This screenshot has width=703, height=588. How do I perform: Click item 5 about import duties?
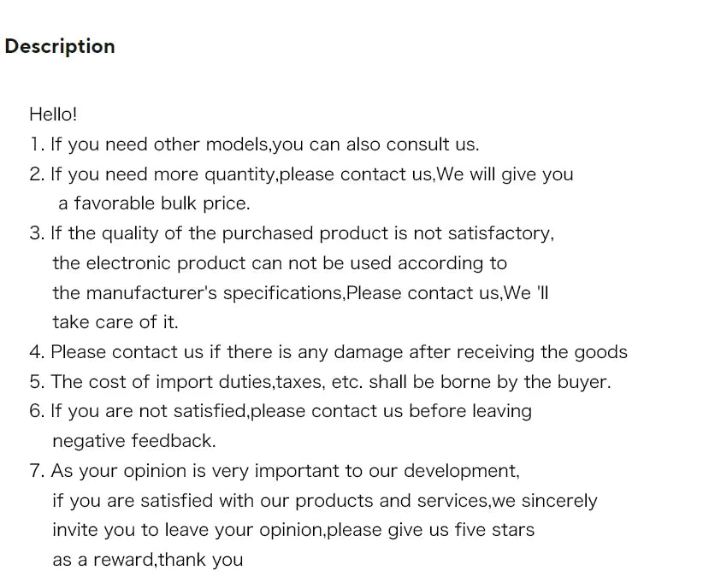(320, 382)
